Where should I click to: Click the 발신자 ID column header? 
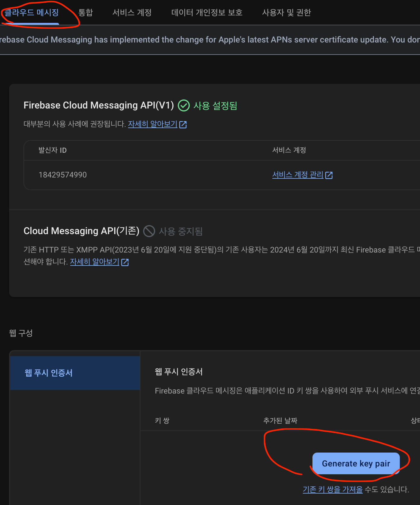coord(52,150)
